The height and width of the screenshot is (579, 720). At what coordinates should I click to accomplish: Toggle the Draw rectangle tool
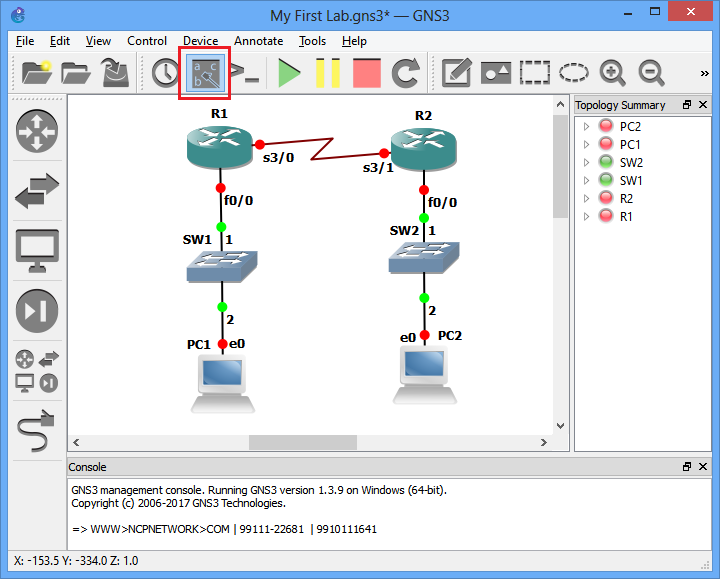tap(535, 73)
